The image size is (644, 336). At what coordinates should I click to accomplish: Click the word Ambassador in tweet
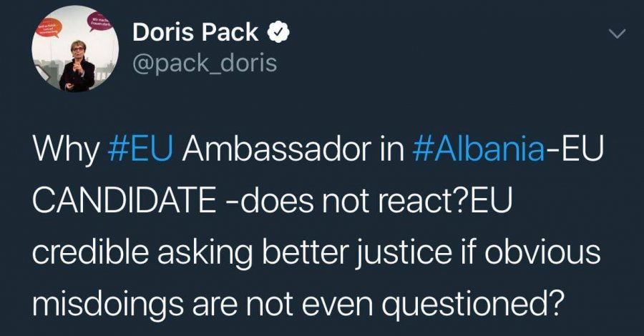273,149
